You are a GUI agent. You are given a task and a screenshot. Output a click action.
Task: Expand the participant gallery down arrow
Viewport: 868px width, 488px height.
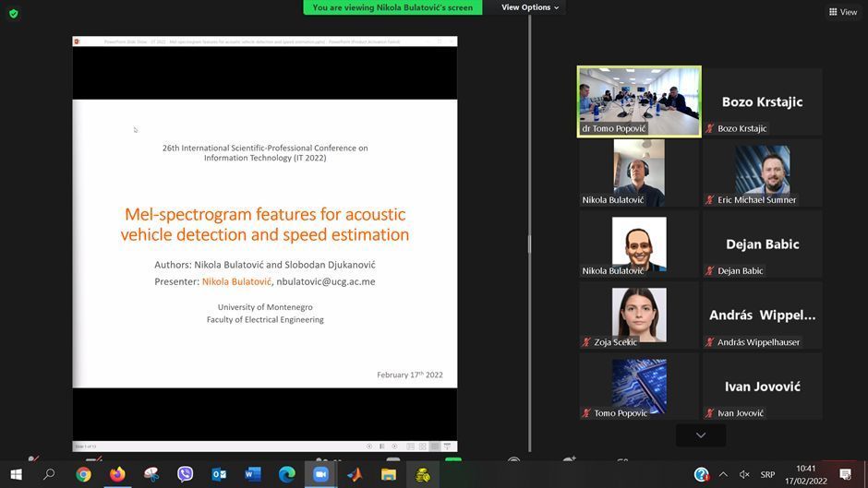700,434
